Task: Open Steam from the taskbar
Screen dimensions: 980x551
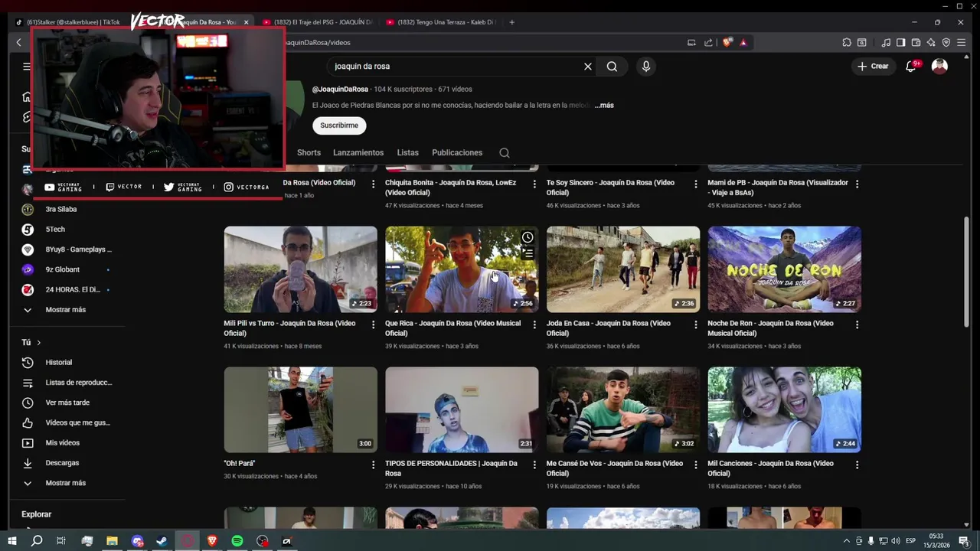Action: 162,541
